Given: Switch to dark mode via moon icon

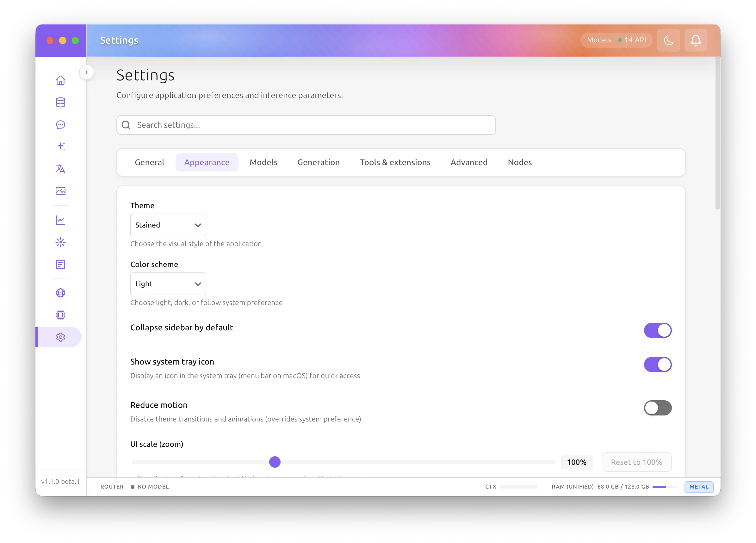Looking at the screenshot, I should coord(668,41).
